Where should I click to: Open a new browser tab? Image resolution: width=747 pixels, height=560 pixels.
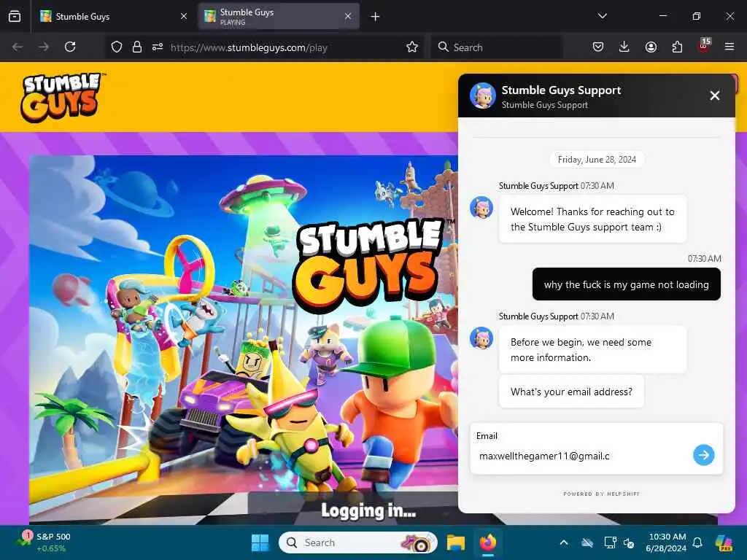pos(376,16)
